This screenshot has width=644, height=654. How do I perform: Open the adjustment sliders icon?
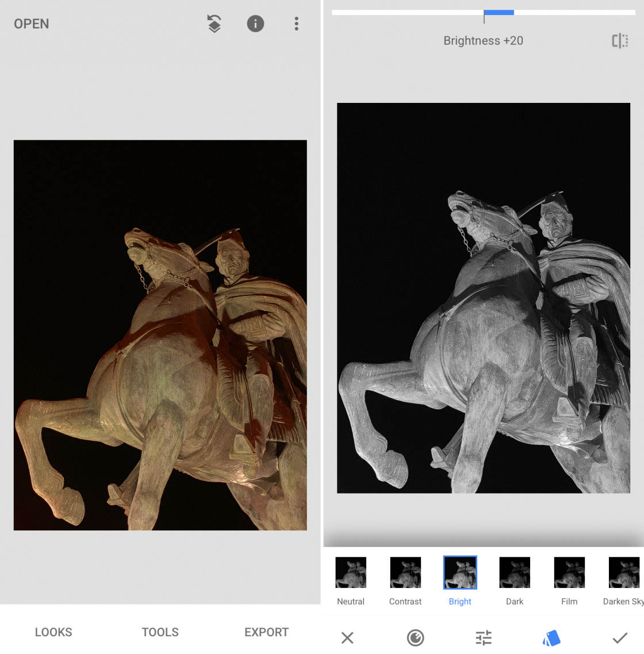[x=484, y=637]
